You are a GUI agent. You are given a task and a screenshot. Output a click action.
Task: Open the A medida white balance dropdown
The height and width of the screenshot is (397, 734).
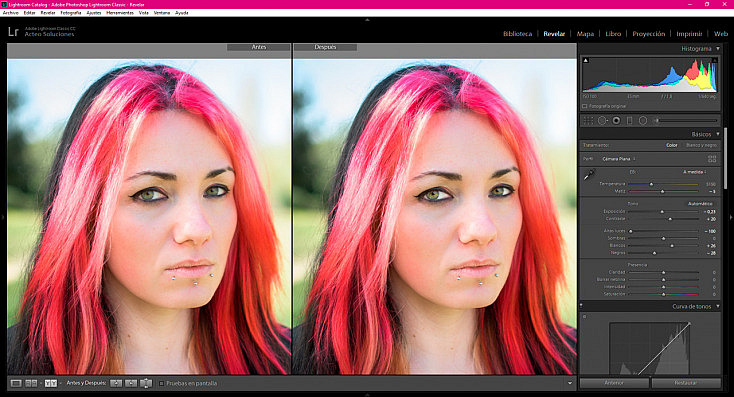tap(694, 172)
